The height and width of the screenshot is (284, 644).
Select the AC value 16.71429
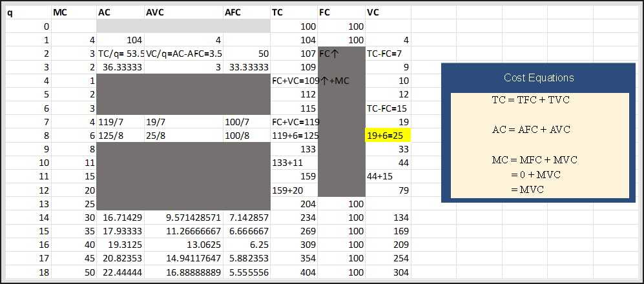tap(120, 218)
